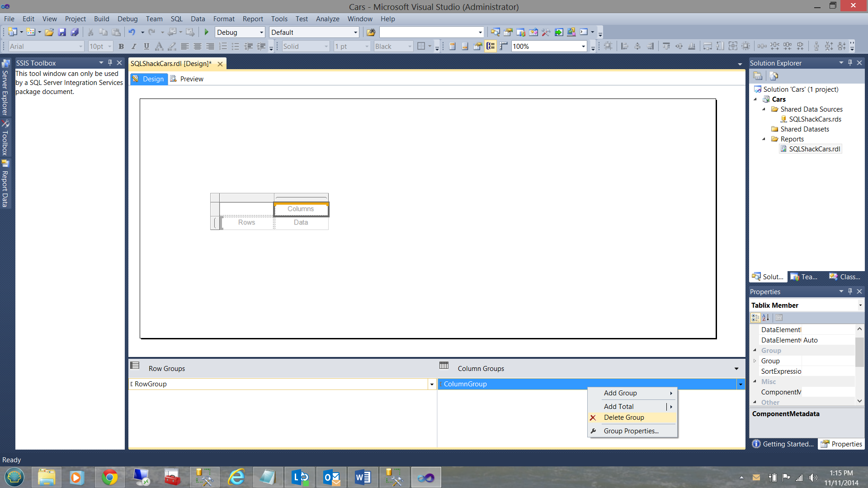Click the Open File folder icon
Image resolution: width=868 pixels, height=488 pixels.
tap(49, 32)
